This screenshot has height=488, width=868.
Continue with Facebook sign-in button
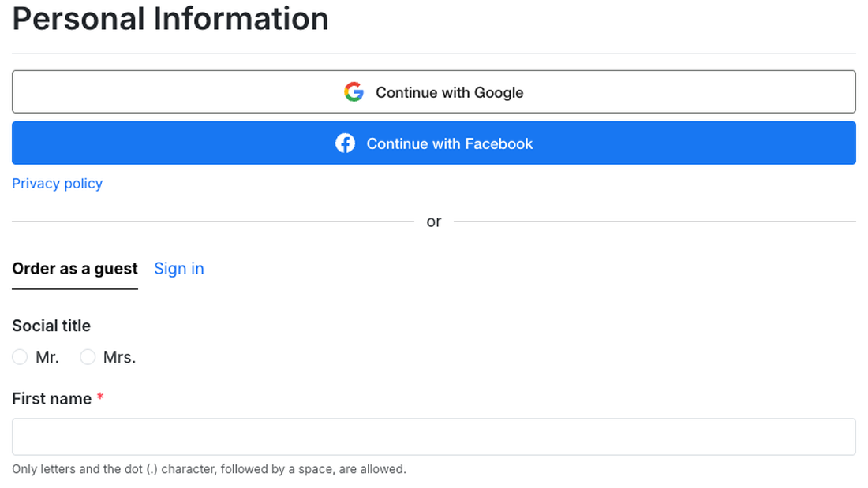pos(434,143)
